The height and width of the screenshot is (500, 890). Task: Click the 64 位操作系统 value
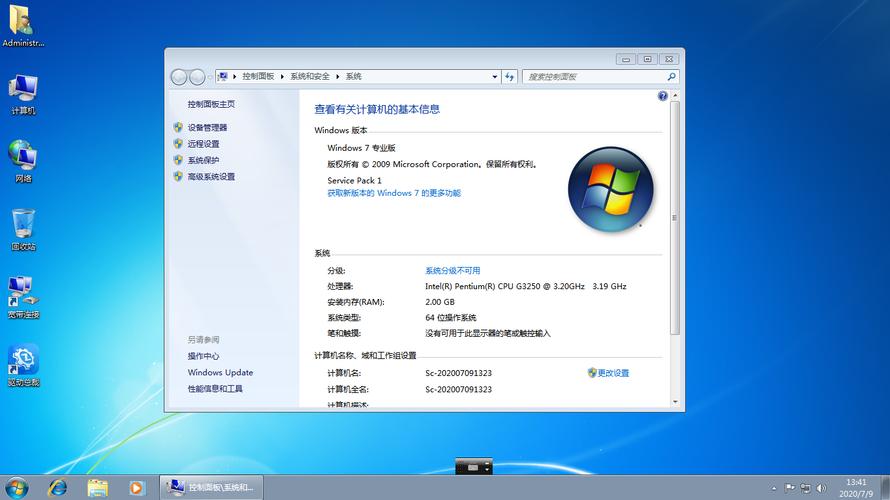pos(451,317)
